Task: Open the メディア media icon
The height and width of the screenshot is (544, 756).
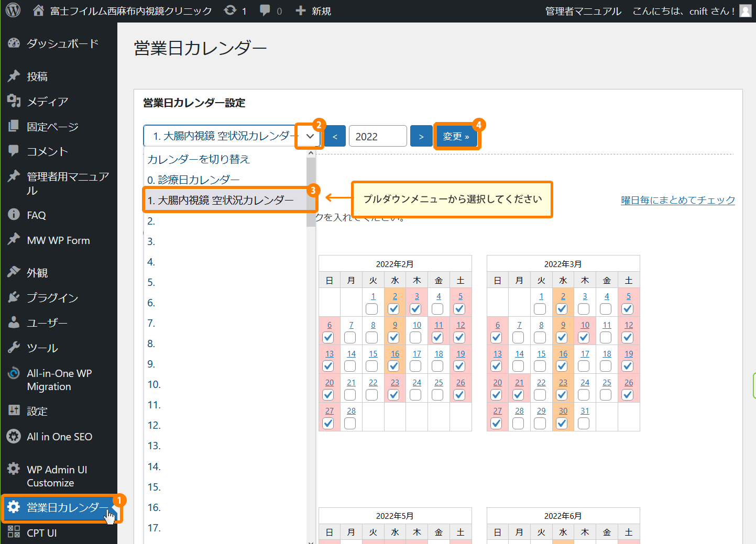Action: coord(14,101)
